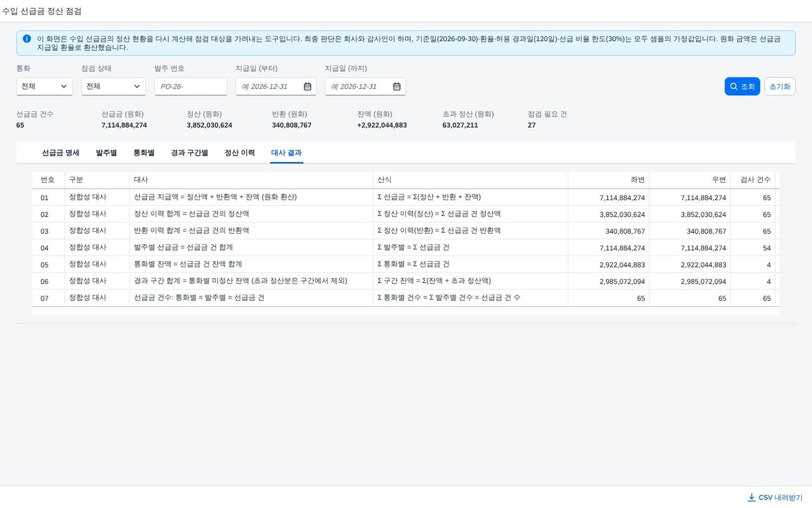Select the 대사 결과 tab
Image resolution: width=812 pixels, height=508 pixels.
point(287,153)
